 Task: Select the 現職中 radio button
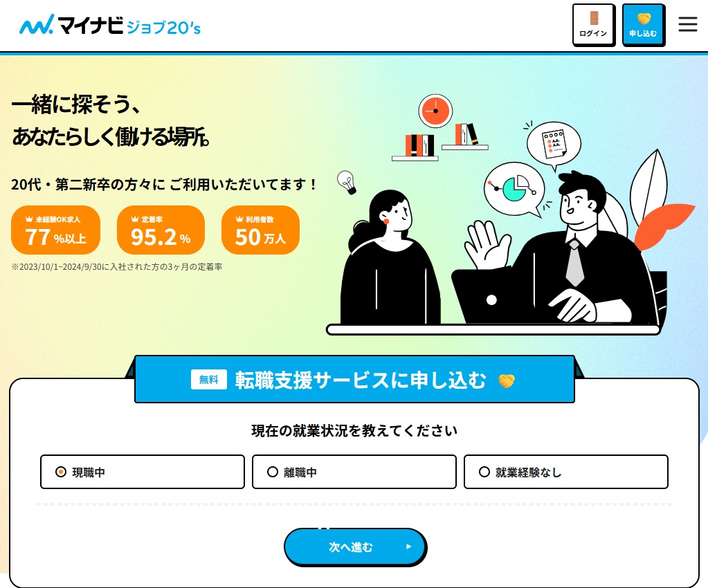[x=143, y=472]
